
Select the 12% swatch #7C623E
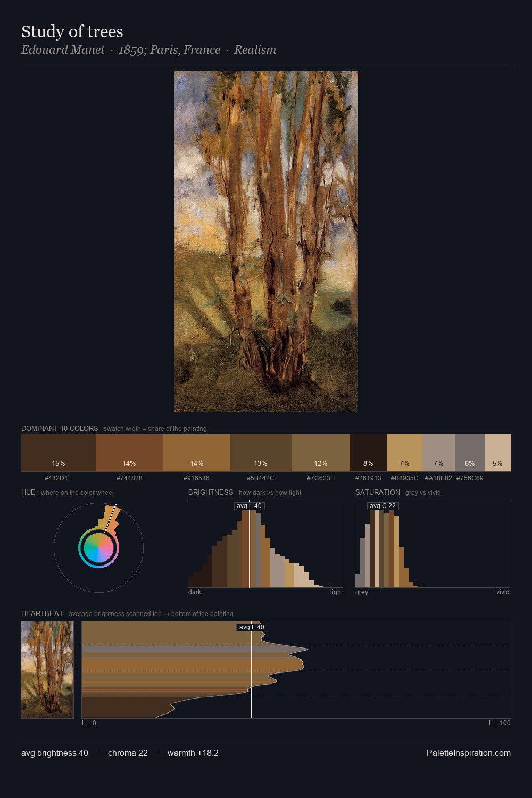[321, 453]
